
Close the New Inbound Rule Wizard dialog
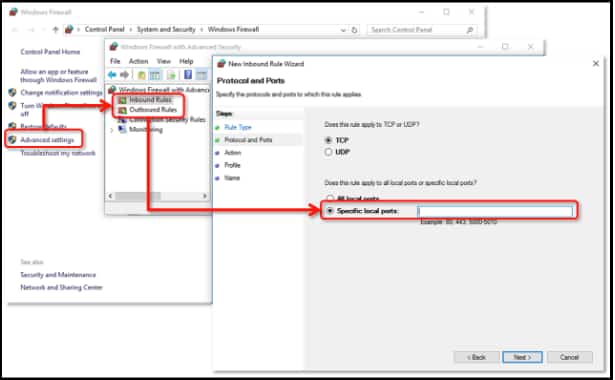[596, 64]
